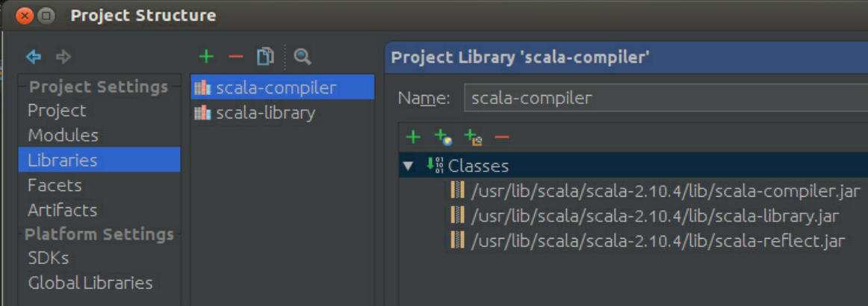
Task: Remove the selected project library
Action: click(235, 57)
